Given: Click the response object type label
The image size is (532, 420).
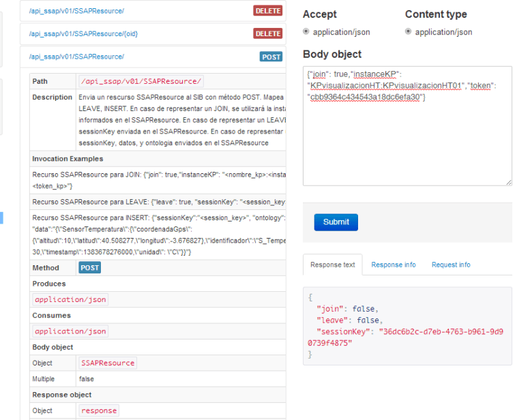Looking at the screenshot, I should [99, 410].
